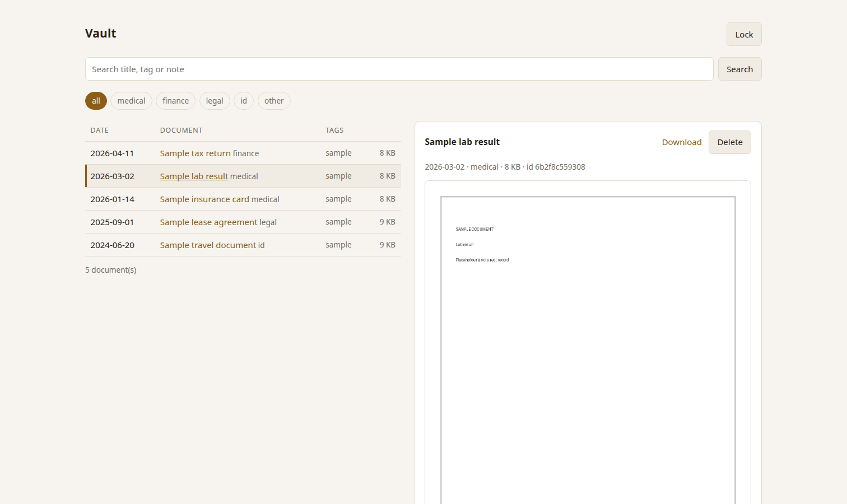Select date 2025-09-01 cell
This screenshot has width=847, height=504.
(x=112, y=222)
